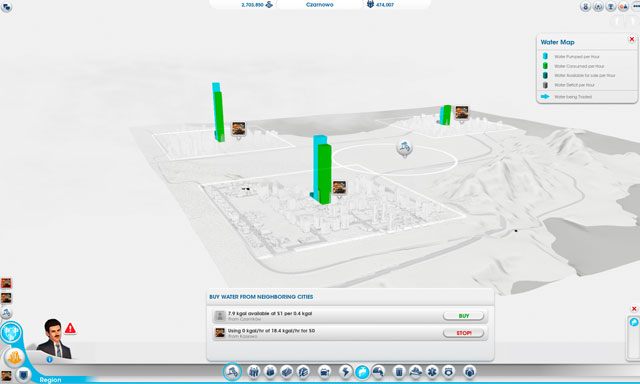Viewport: 640px width, 384px height.
Task: Click BUY for water from first neighbor
Action: coord(464,316)
